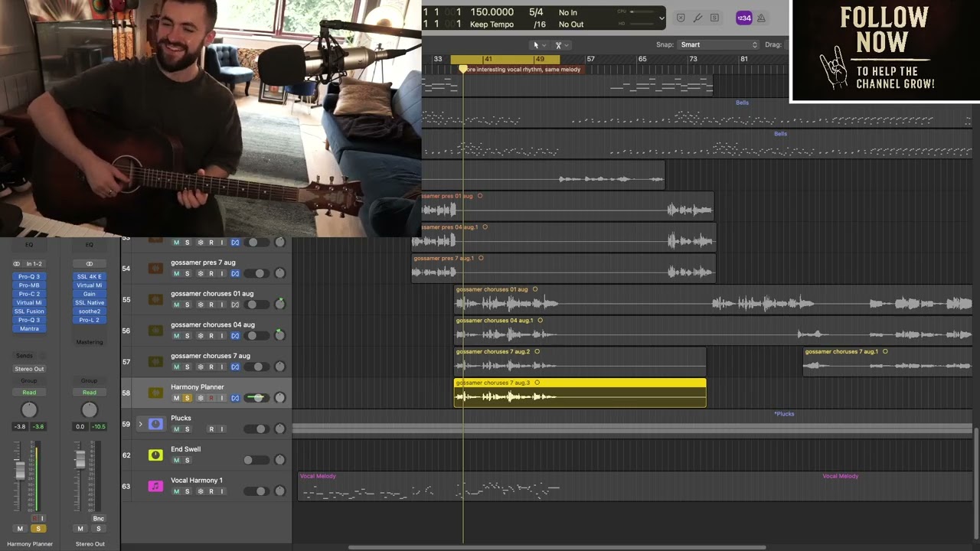
Task: Click the stereo link icon on Stereo Out strip
Action: [x=90, y=264]
